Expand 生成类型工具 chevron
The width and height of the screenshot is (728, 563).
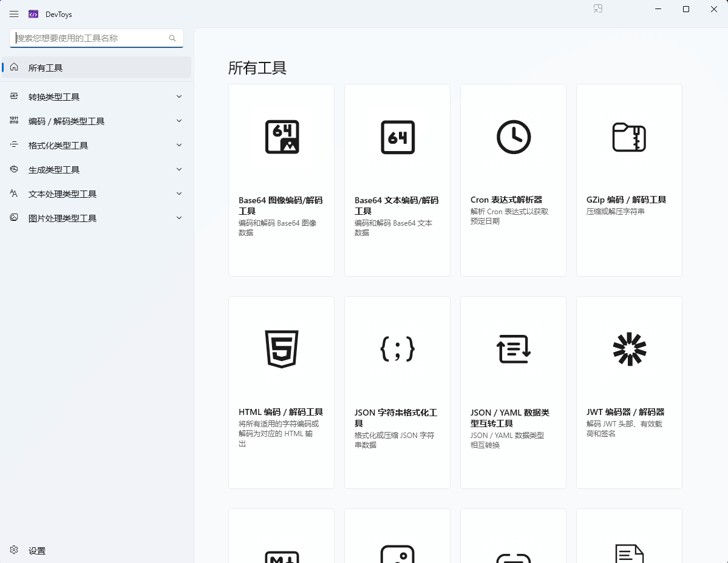pos(179,169)
